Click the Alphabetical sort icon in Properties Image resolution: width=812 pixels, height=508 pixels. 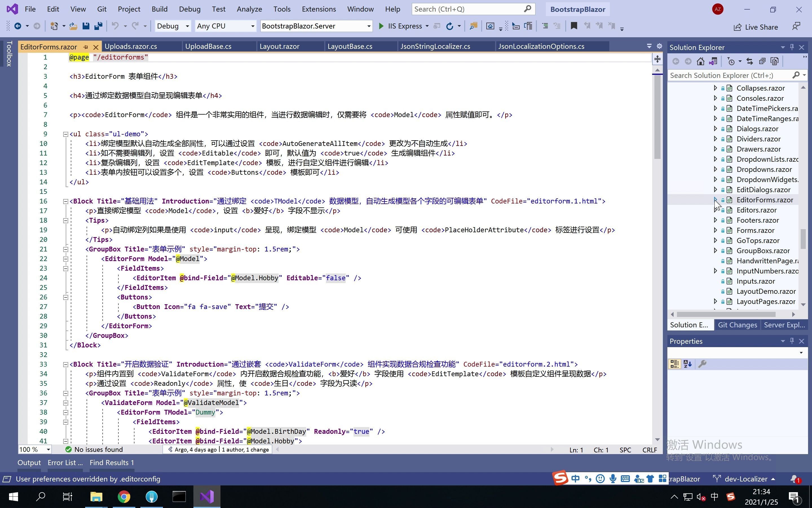[687, 364]
